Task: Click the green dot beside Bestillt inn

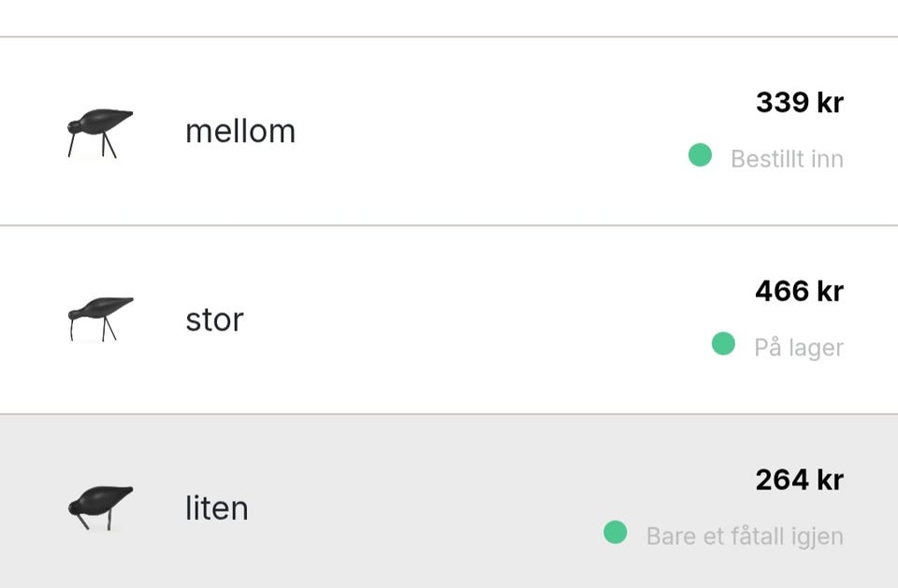Action: (x=700, y=155)
